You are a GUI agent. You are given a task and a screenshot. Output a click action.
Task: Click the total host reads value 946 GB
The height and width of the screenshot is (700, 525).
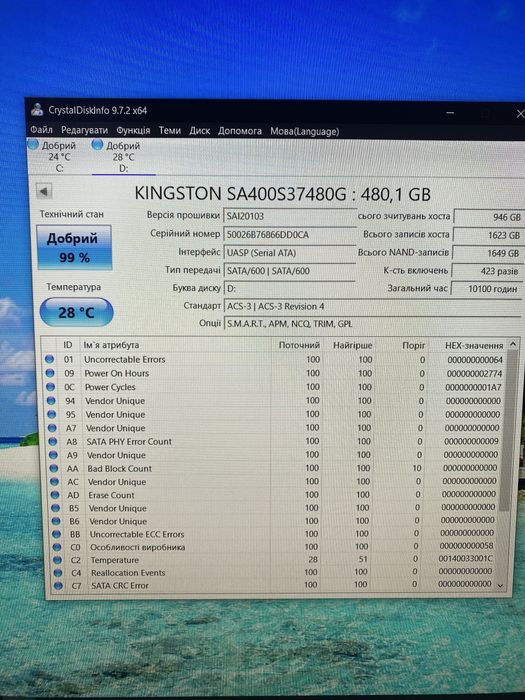point(489,217)
